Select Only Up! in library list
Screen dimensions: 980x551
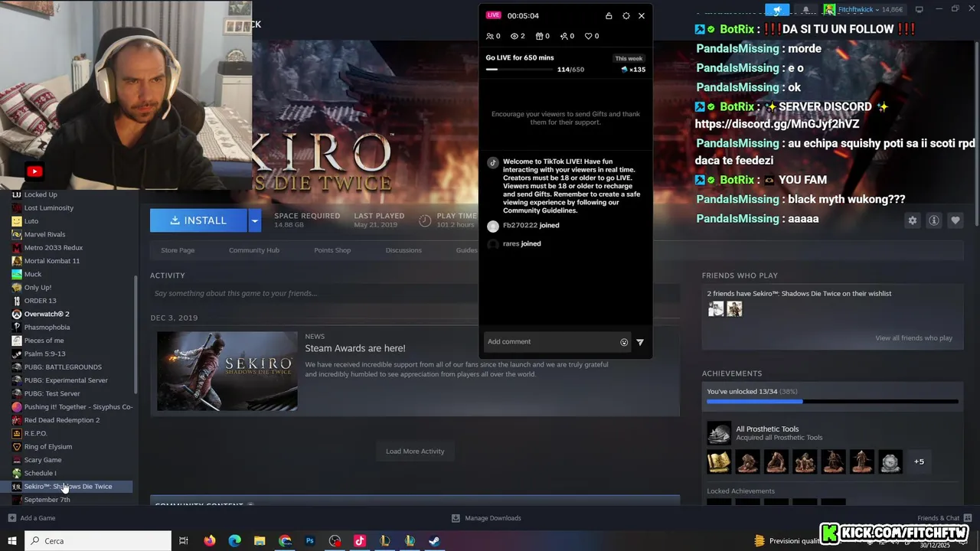38,288
